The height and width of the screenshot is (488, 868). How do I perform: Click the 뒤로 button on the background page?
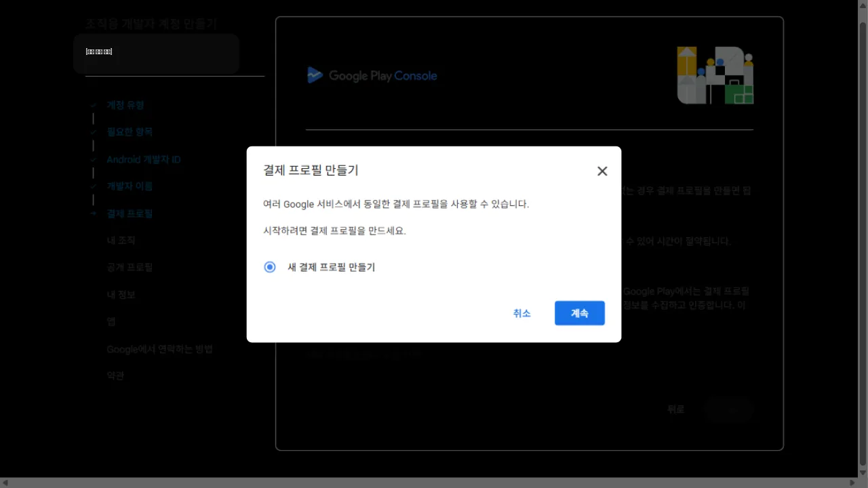click(676, 409)
